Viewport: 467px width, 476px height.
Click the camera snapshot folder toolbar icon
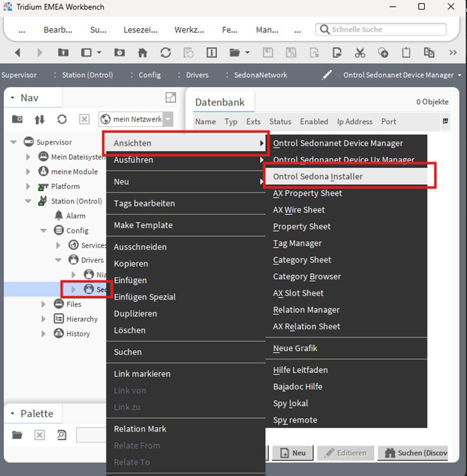click(x=119, y=53)
